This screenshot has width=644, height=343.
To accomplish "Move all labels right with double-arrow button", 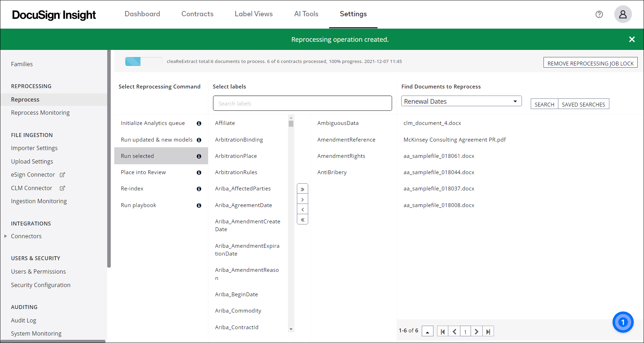I will click(x=302, y=189).
